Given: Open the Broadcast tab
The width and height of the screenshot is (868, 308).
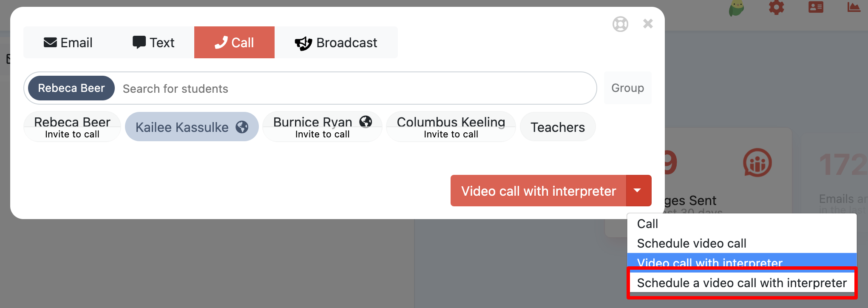Looking at the screenshot, I should click(x=336, y=43).
